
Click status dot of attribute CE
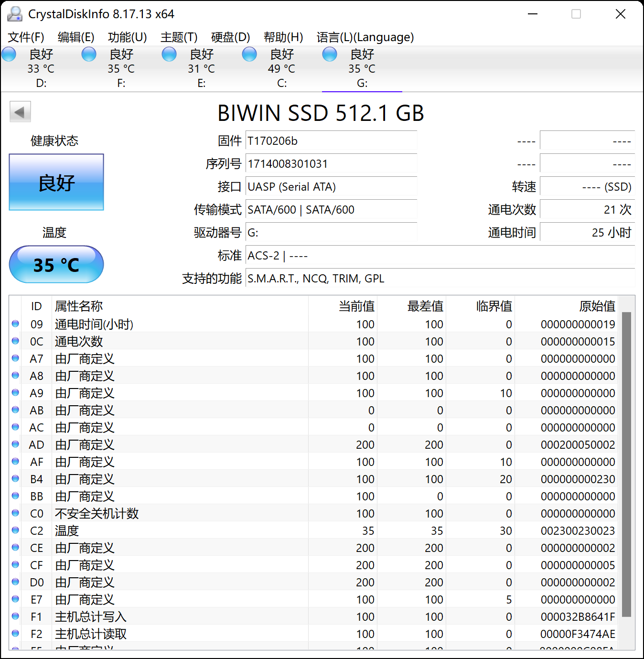coord(15,547)
